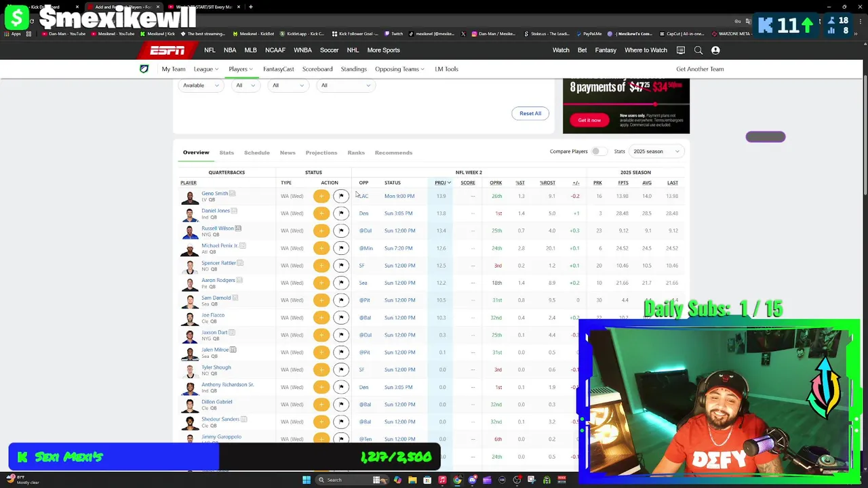Open Google Chrome from the taskbar
Viewport: 868px width, 488px height.
coord(457,480)
